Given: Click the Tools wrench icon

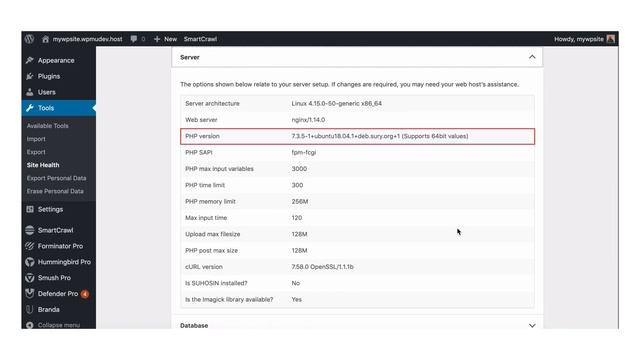Looking at the screenshot, I should 29,108.
